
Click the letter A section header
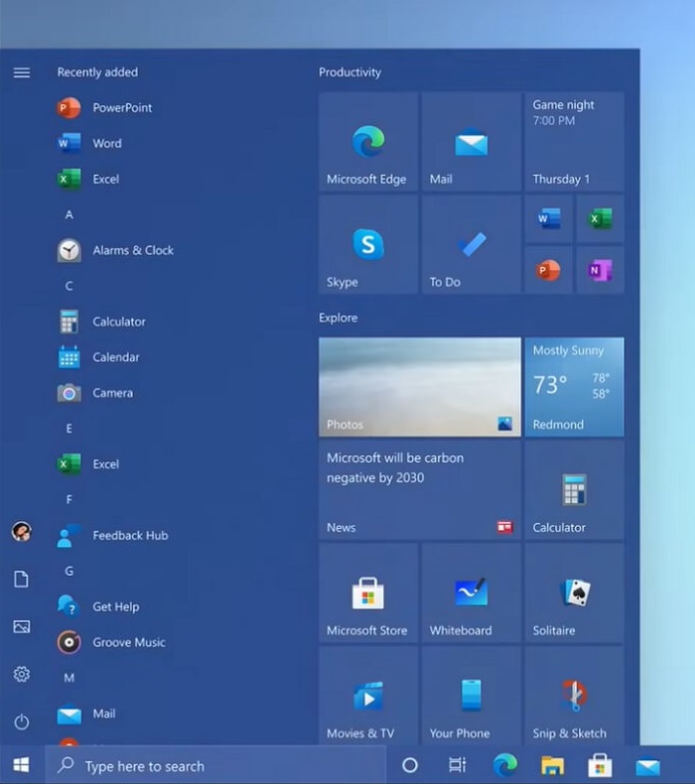[69, 214]
